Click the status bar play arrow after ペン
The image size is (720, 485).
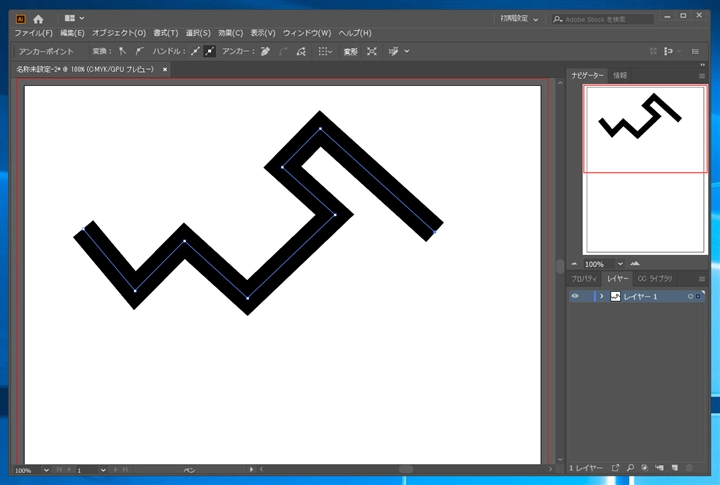pos(251,469)
